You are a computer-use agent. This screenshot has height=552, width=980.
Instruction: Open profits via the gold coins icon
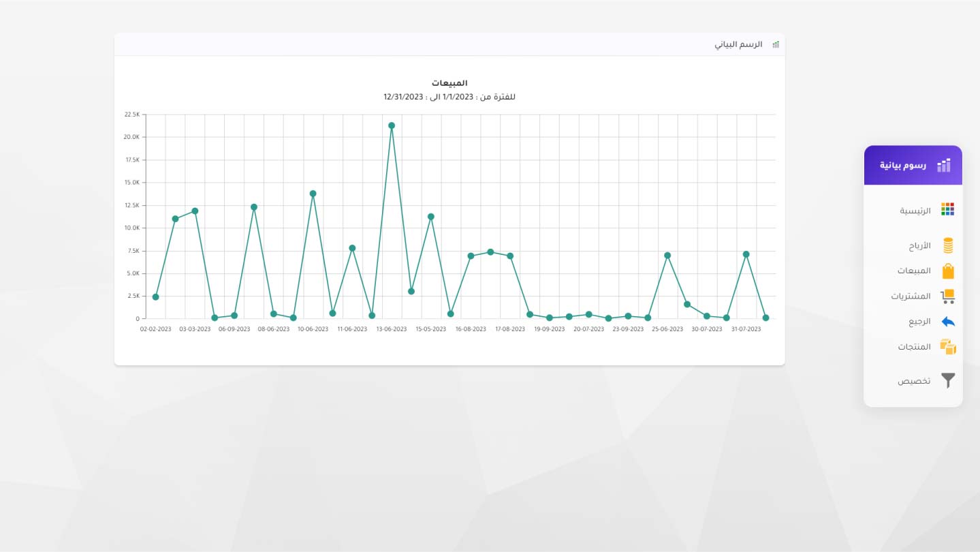[947, 245]
